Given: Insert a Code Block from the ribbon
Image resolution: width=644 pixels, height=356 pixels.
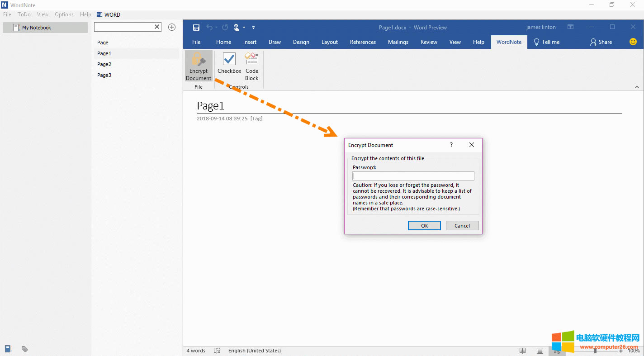Looking at the screenshot, I should pyautogui.click(x=251, y=66).
